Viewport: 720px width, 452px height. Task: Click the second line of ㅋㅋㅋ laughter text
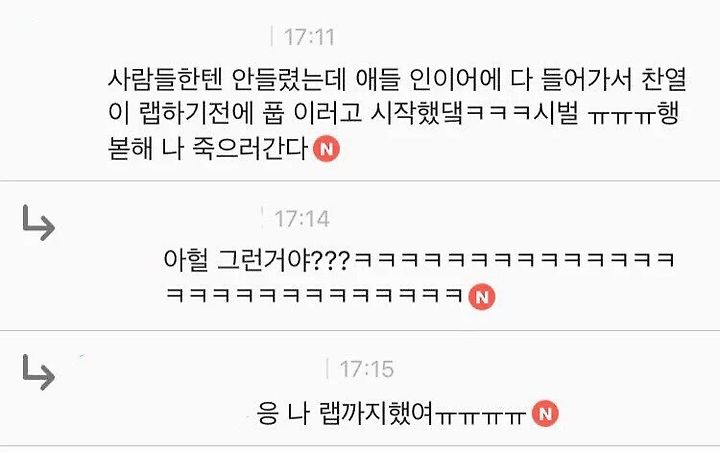314,294
